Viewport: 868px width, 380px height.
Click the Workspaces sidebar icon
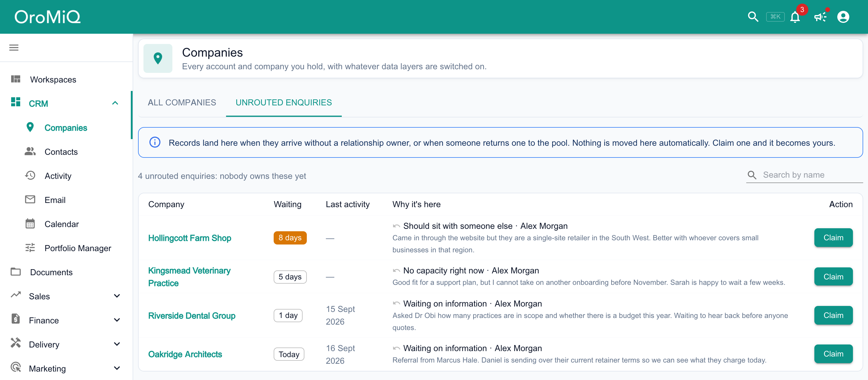(15, 79)
